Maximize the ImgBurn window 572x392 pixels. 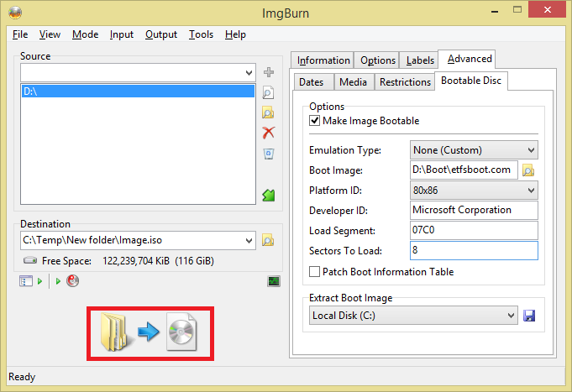(517, 10)
